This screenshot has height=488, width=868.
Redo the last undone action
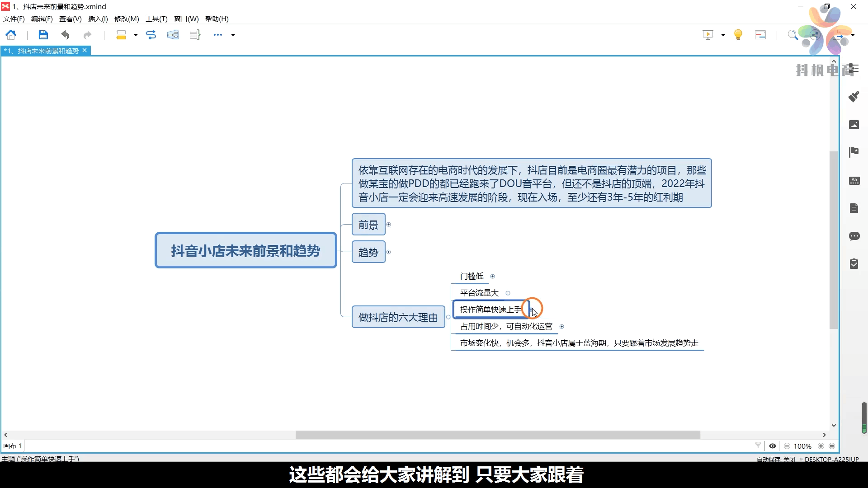point(87,35)
